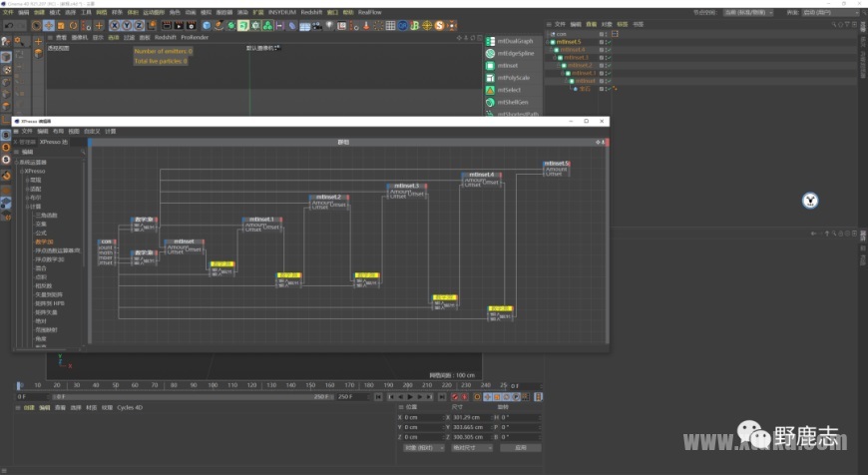868x475 pixels.
Task: Open the RealFlow menu
Action: click(x=370, y=12)
